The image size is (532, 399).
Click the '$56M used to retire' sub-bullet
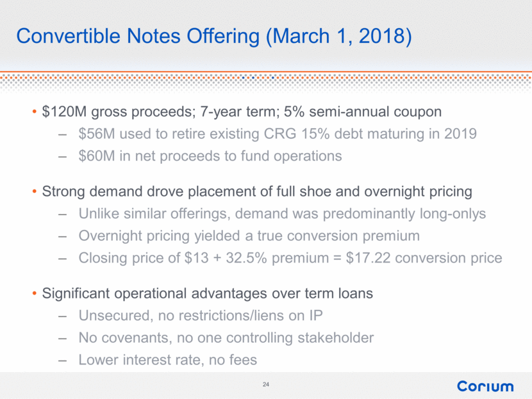275,134
